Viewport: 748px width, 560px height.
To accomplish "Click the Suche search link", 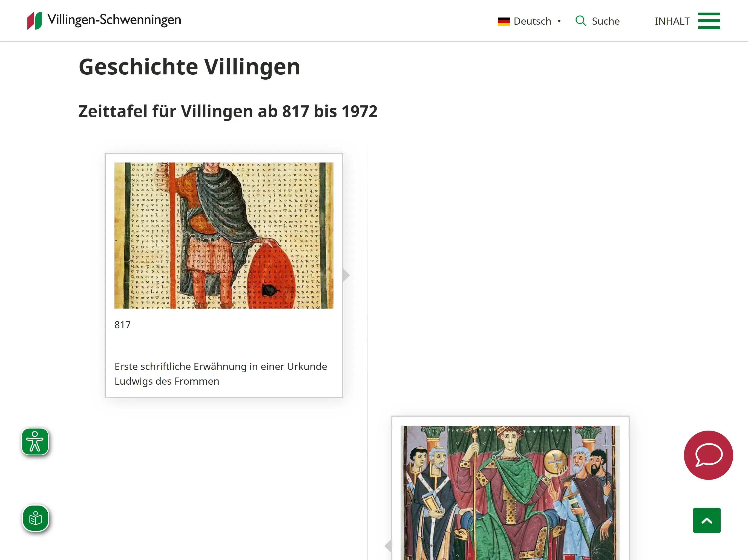I will pyautogui.click(x=606, y=21).
